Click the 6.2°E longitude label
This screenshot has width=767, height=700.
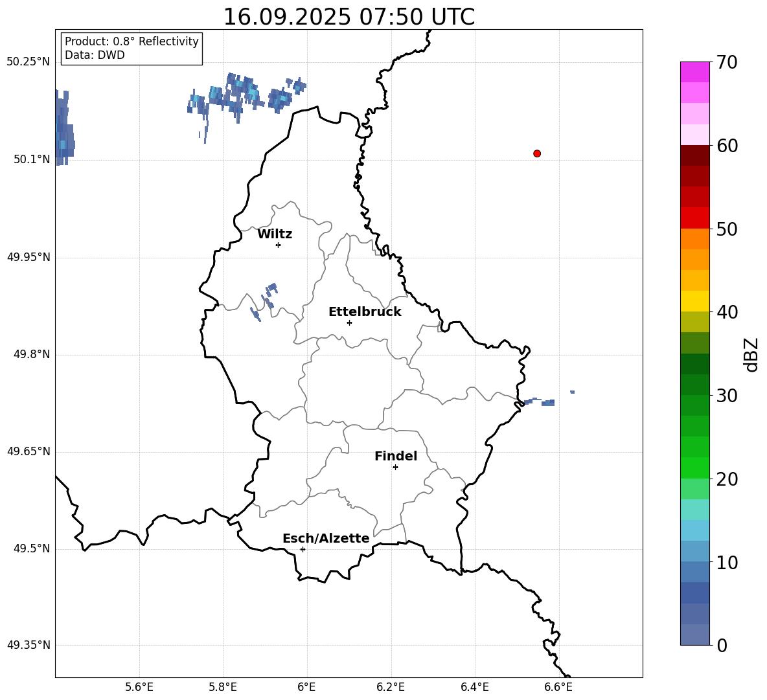pos(391,687)
